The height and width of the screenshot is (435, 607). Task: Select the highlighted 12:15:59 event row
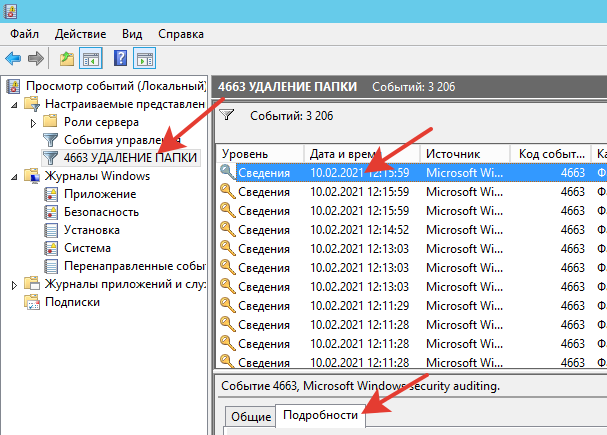(x=412, y=173)
